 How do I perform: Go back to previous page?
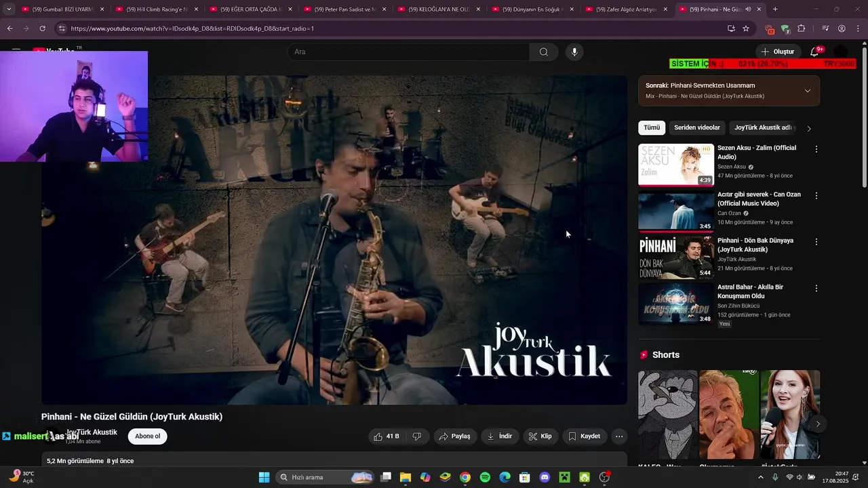click(9, 28)
